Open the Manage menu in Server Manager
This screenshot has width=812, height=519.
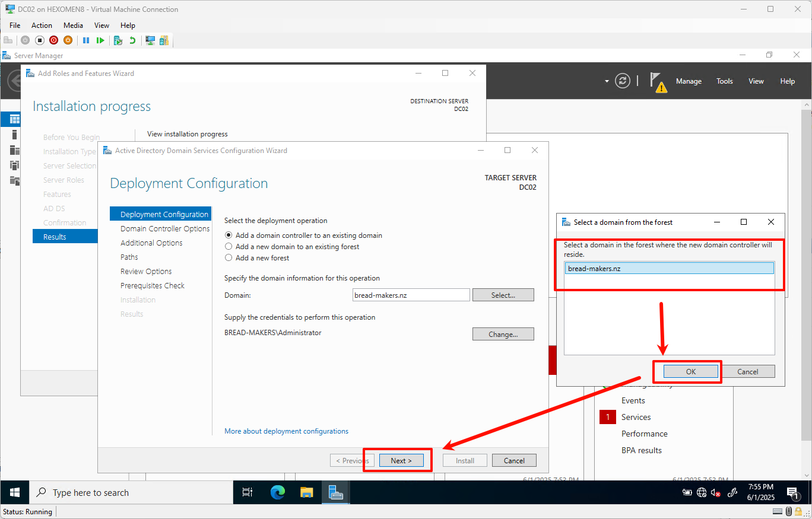[x=689, y=81]
